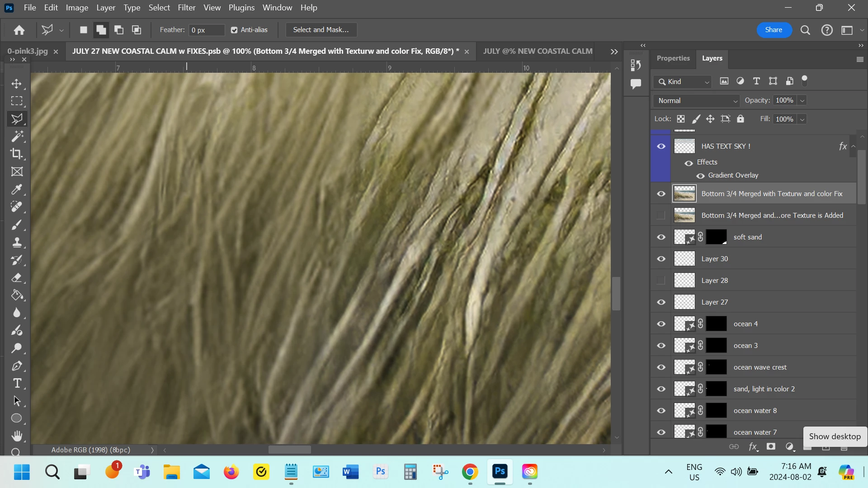Screen dimensions: 868x488
Task: Click the lock all layer icon
Action: click(741, 119)
